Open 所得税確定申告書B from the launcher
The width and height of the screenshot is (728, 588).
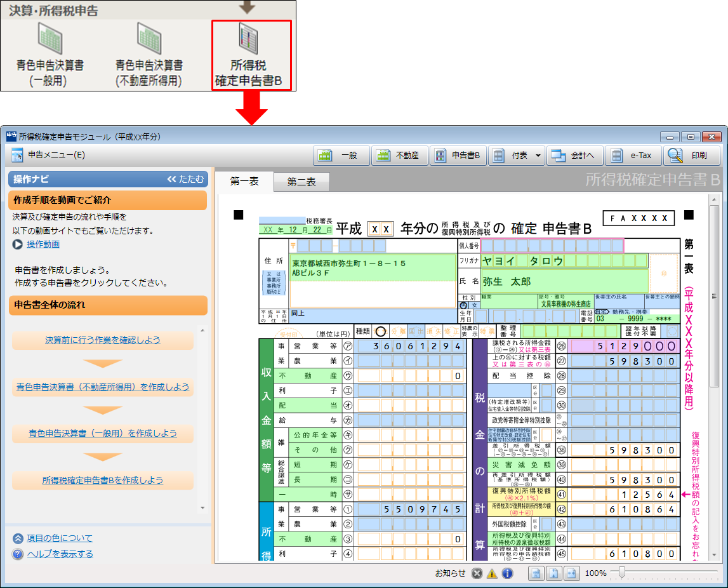tap(250, 55)
